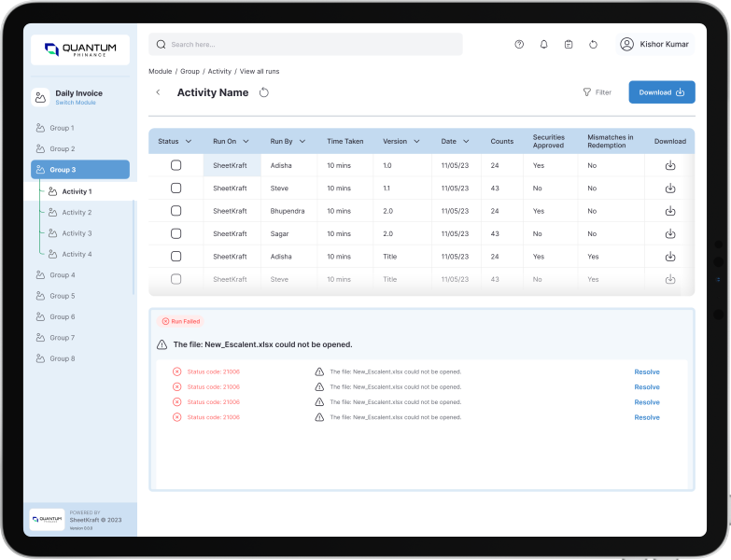Open the Run By column dropdown
This screenshot has width=731, height=560.
[x=302, y=142]
